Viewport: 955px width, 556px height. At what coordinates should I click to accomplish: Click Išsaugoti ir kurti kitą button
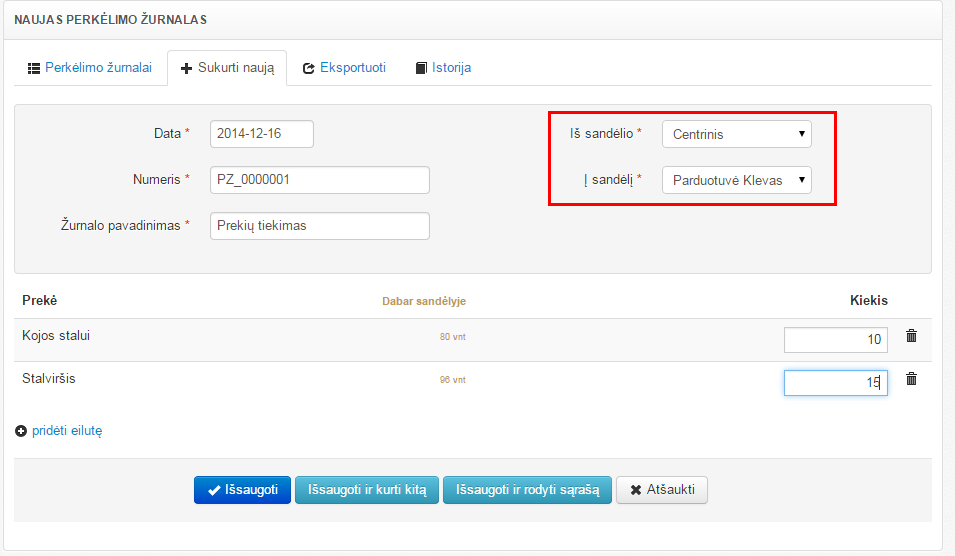[367, 490]
